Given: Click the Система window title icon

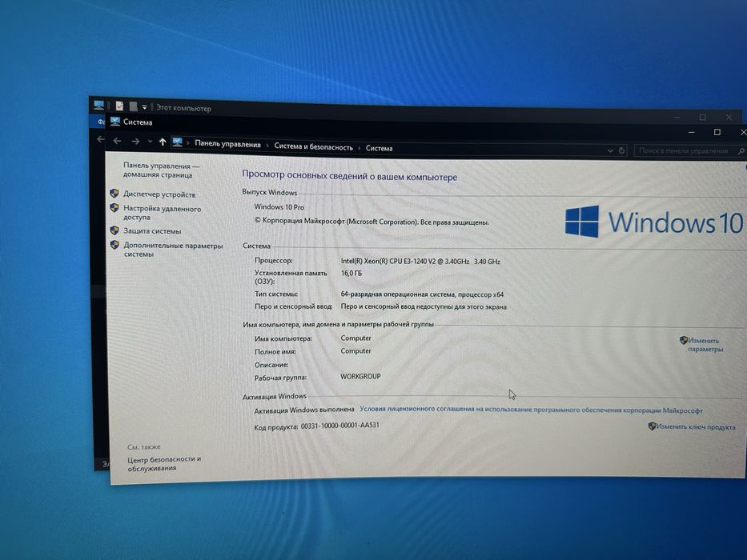Looking at the screenshot, I should (x=114, y=122).
